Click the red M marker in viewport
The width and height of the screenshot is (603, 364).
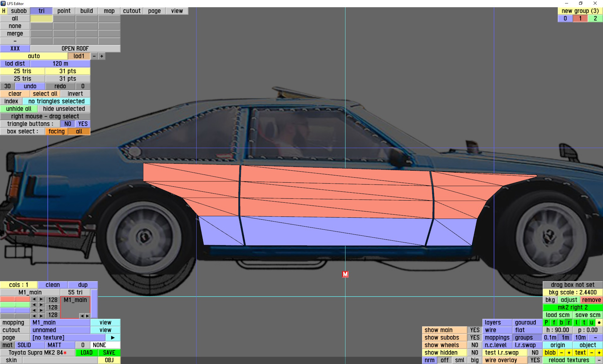point(345,274)
